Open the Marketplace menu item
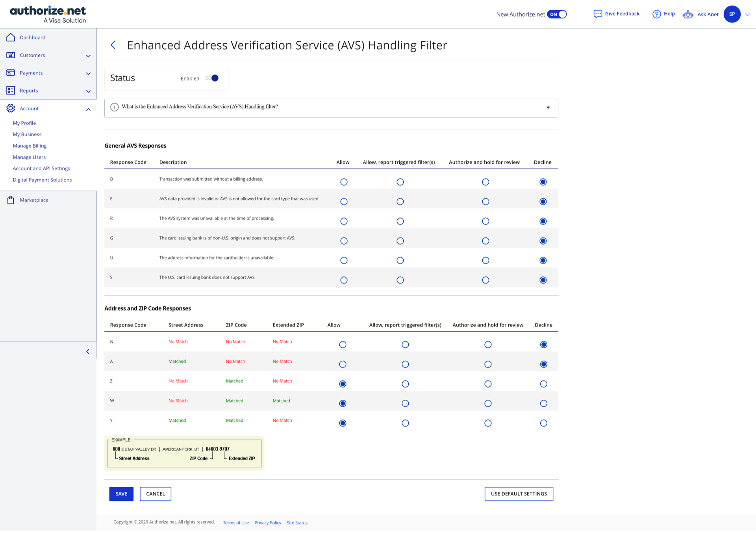The width and height of the screenshot is (756, 534). 34,200
